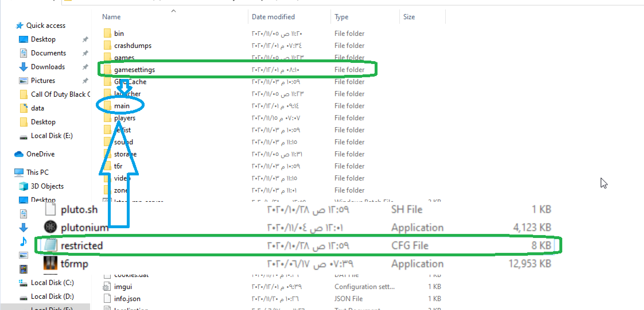The width and height of the screenshot is (644, 310).
Task: Open the gamesettings folder
Action: click(x=134, y=70)
